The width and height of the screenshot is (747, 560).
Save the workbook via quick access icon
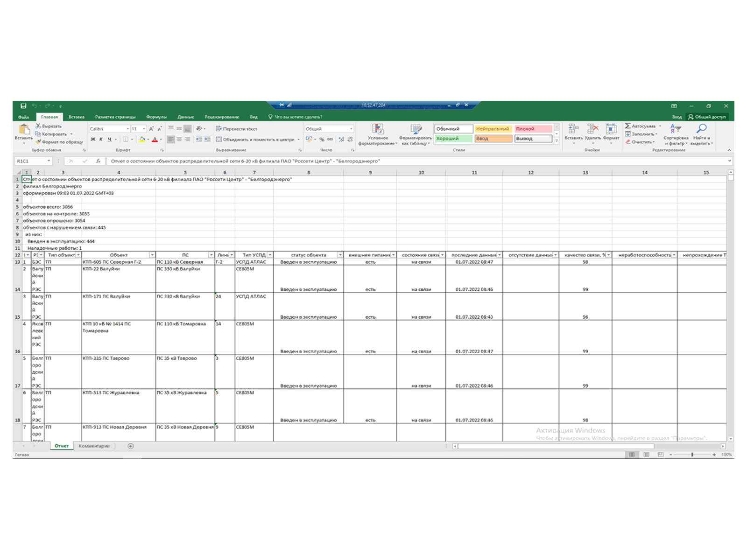23,106
